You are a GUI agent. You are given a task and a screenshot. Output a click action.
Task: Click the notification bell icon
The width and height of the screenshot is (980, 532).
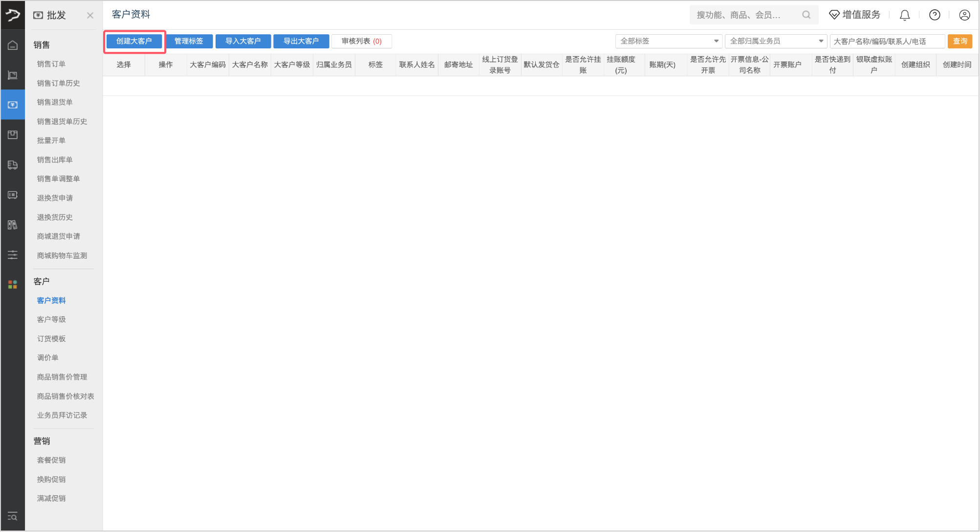[x=905, y=15]
